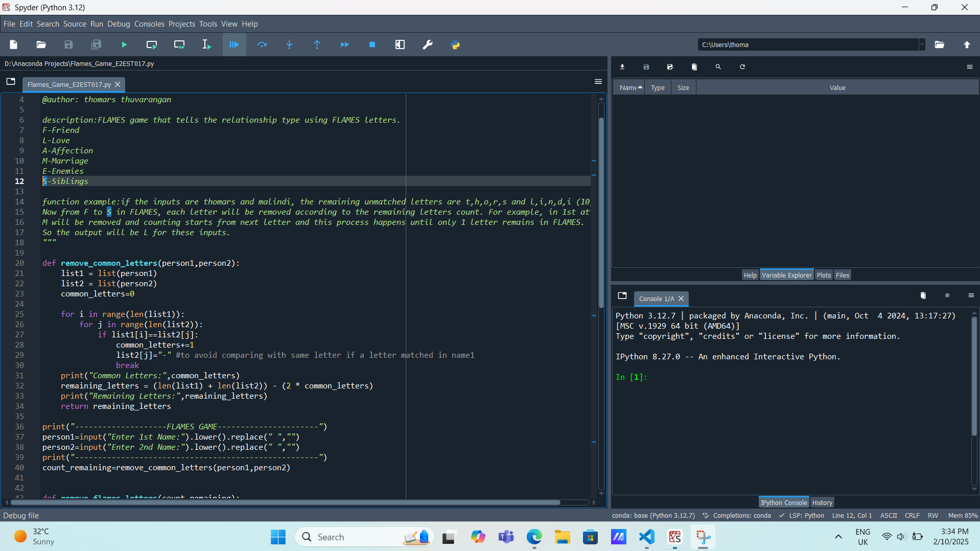Step over current line in debugger
This screenshot has width=980, height=551.
[262, 45]
